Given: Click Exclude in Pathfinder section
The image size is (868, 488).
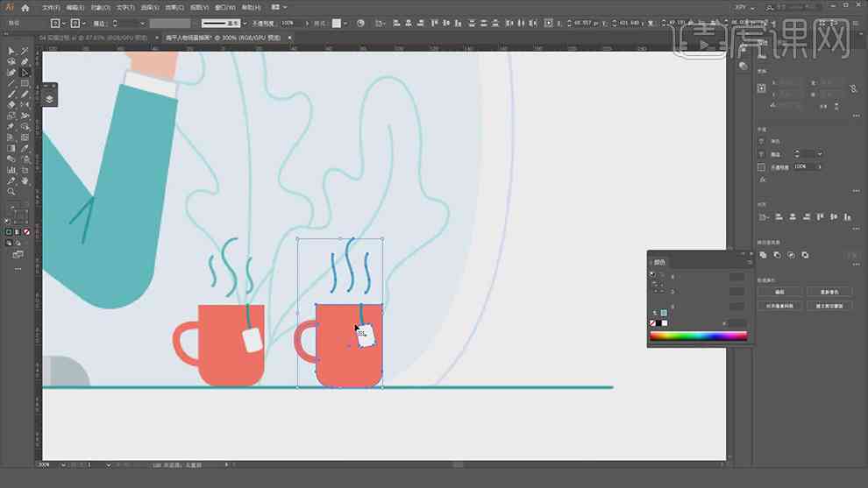Looking at the screenshot, I should coord(805,255).
